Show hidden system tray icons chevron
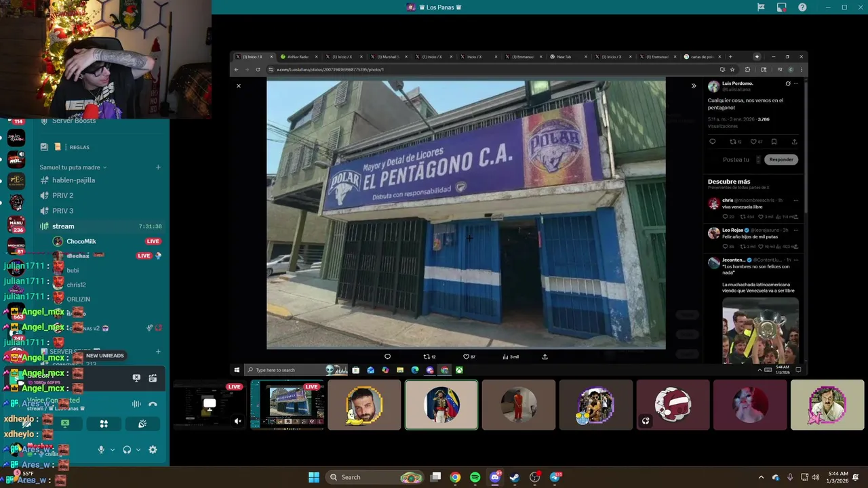Viewport: 868px width, 488px height. pyautogui.click(x=761, y=477)
